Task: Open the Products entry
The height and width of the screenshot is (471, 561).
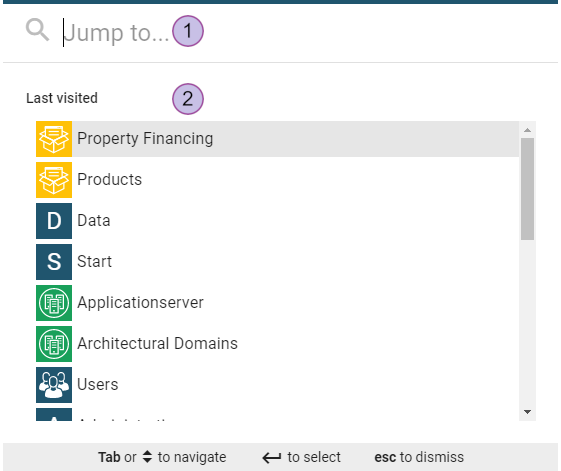Action: click(277, 180)
